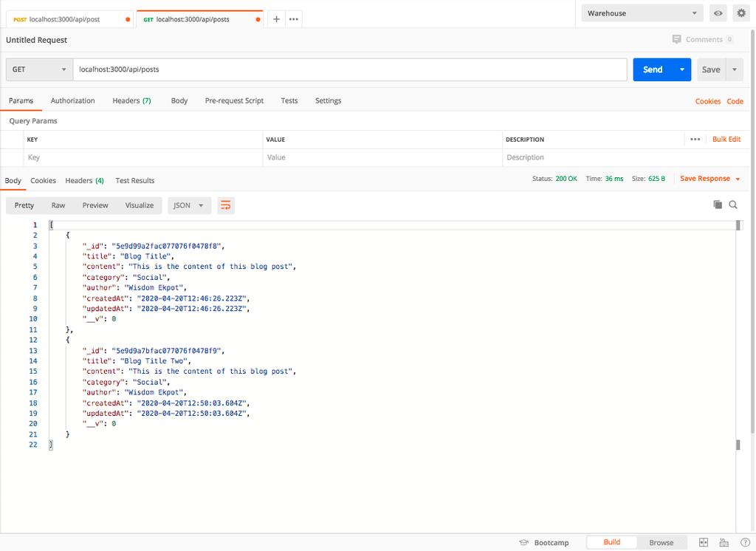Click the environment quick look eye icon
Viewport: 756px width, 551px height.
coord(717,13)
